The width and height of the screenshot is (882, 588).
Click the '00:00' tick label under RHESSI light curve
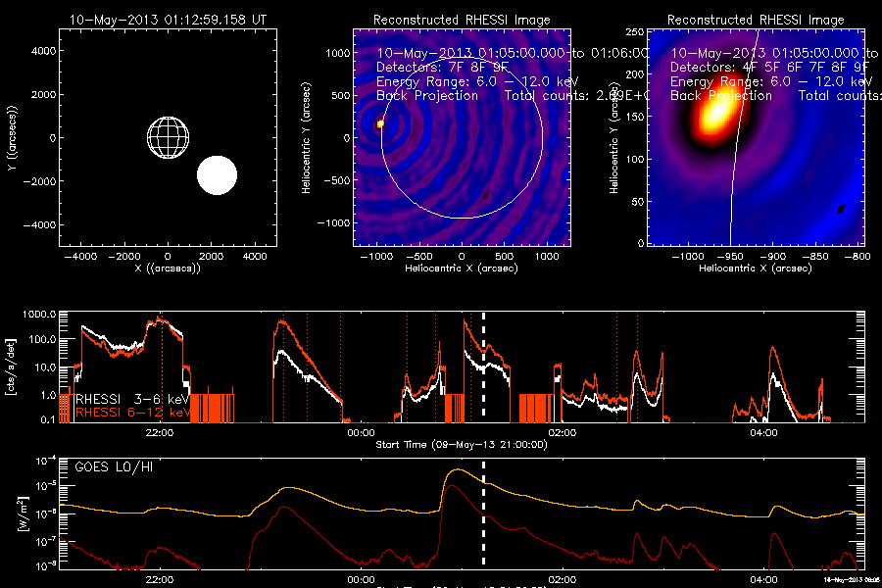tap(361, 433)
